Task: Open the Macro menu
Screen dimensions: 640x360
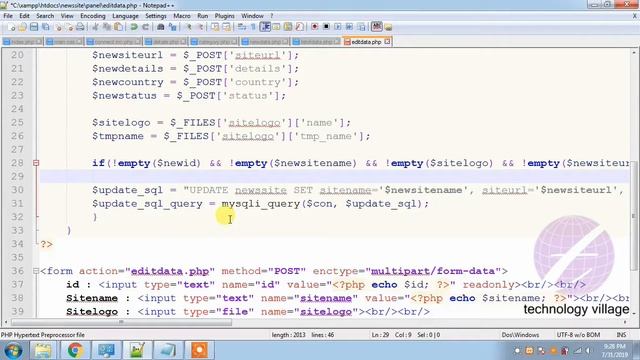Action: click(x=182, y=16)
